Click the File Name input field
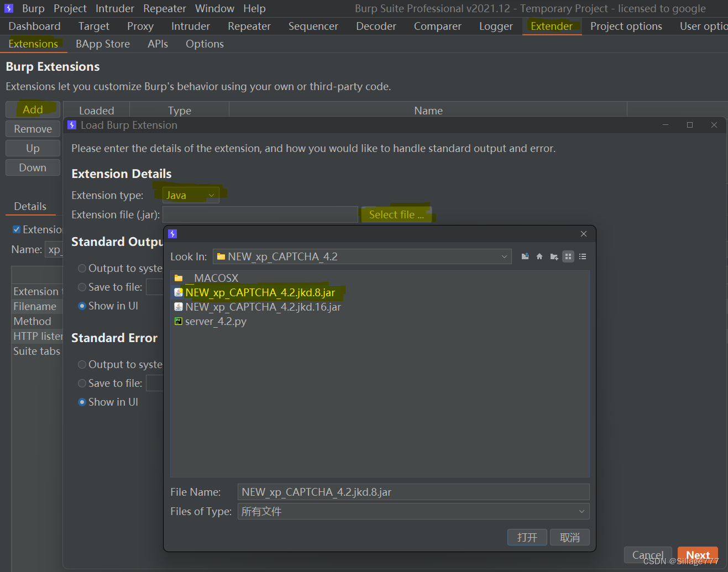Screen dimensions: 728x572 [413, 492]
